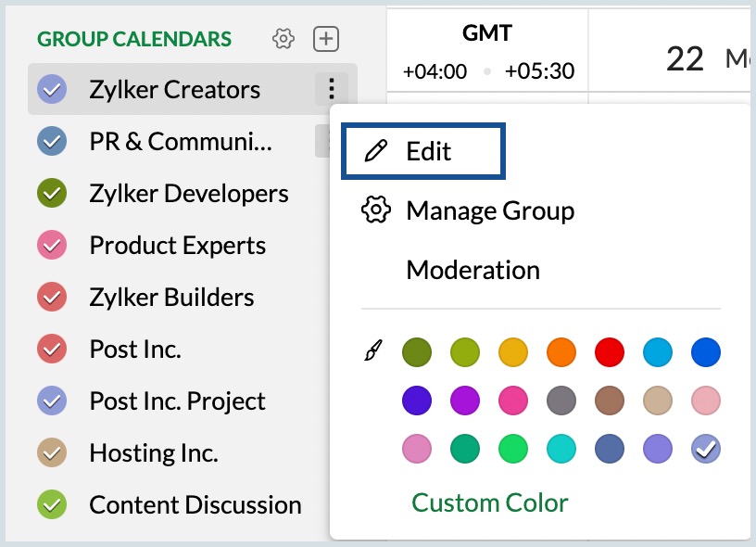Viewport: 756px width, 547px height.
Task: Toggle the Zylker Developers calendar checkbox
Action: 49,194
